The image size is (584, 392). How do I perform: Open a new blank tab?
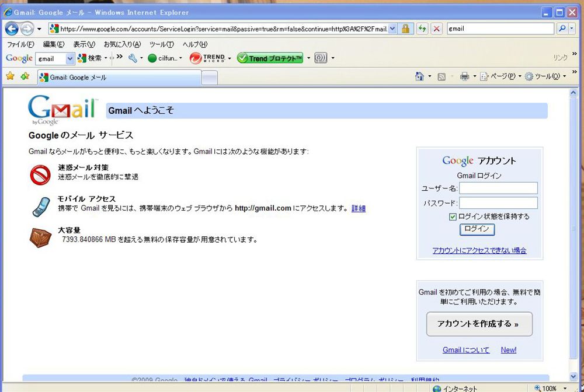pyautogui.click(x=210, y=78)
